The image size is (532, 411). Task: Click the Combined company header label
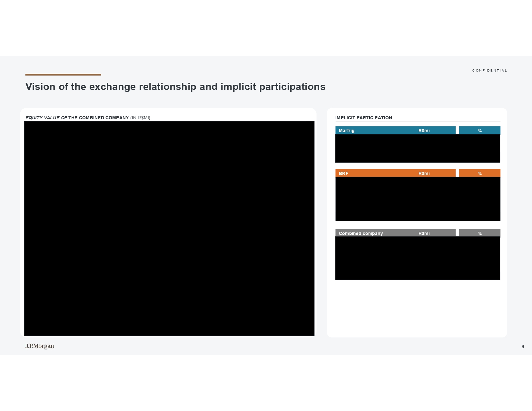coord(361,233)
